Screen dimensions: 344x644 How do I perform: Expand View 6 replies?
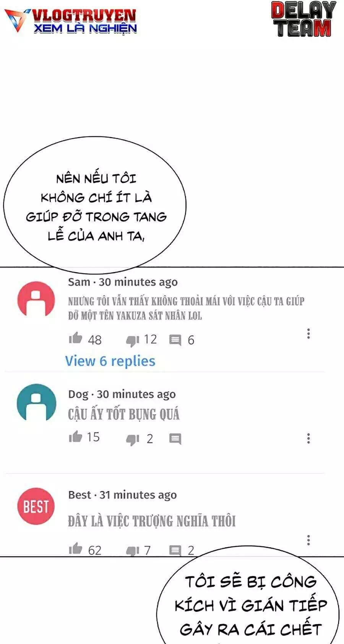pyautogui.click(x=110, y=361)
